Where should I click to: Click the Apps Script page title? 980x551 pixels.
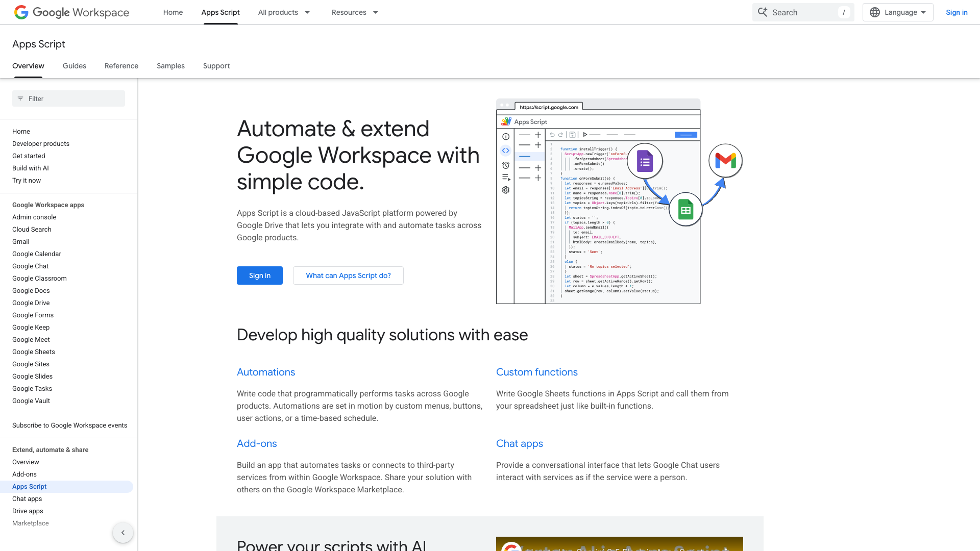pos(39,44)
